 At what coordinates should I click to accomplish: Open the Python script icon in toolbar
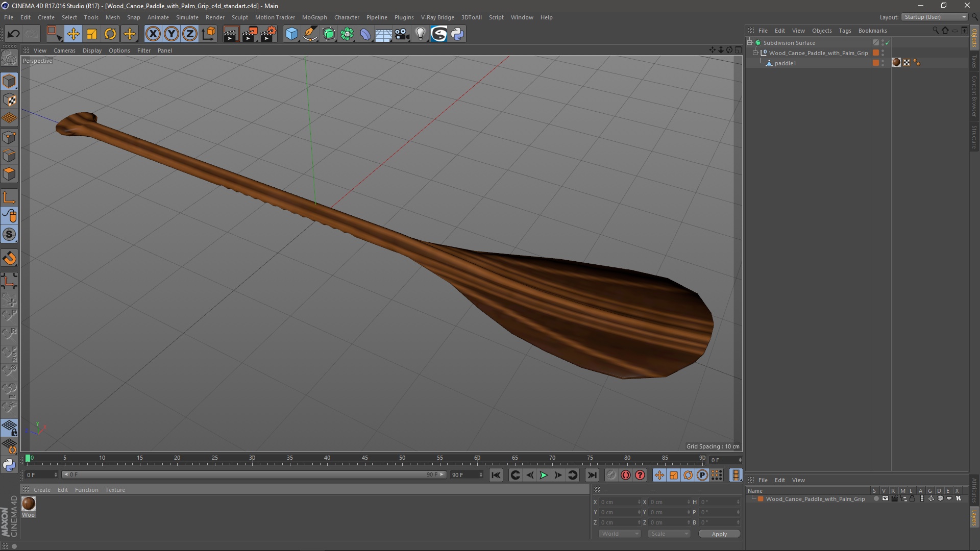(457, 34)
